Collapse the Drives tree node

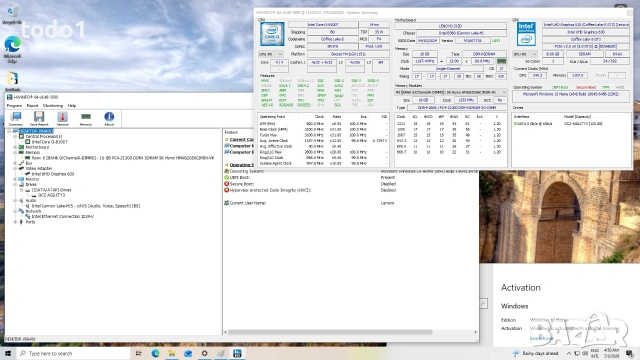15,184
